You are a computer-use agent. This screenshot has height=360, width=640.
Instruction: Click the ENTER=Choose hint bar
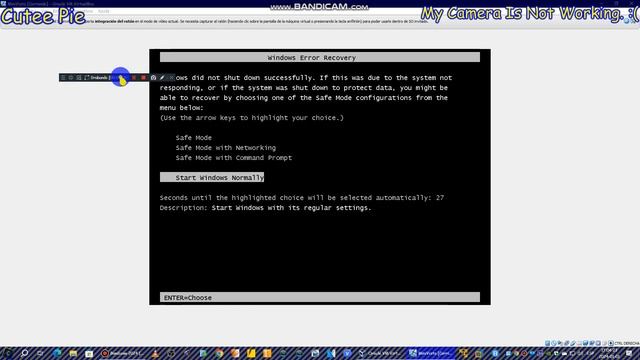[x=320, y=298]
